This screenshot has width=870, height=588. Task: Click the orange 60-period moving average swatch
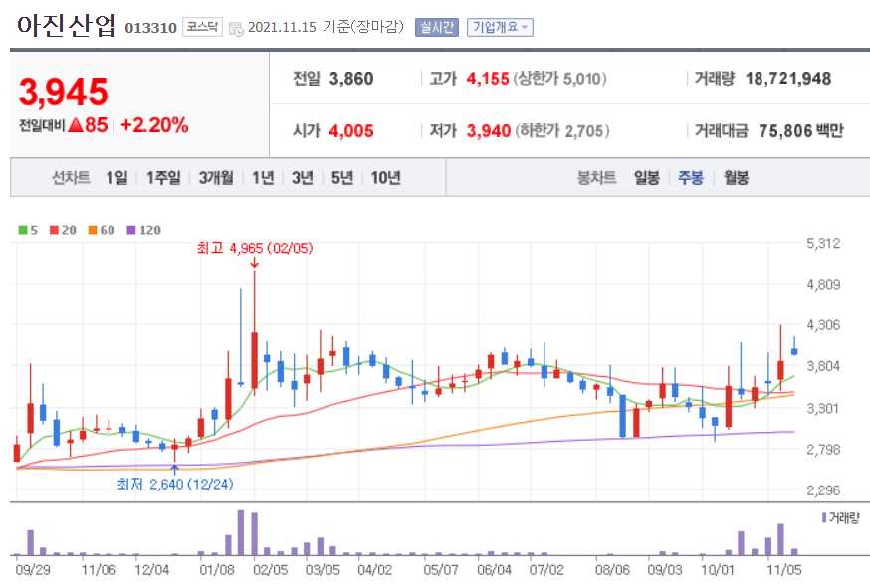[93, 230]
